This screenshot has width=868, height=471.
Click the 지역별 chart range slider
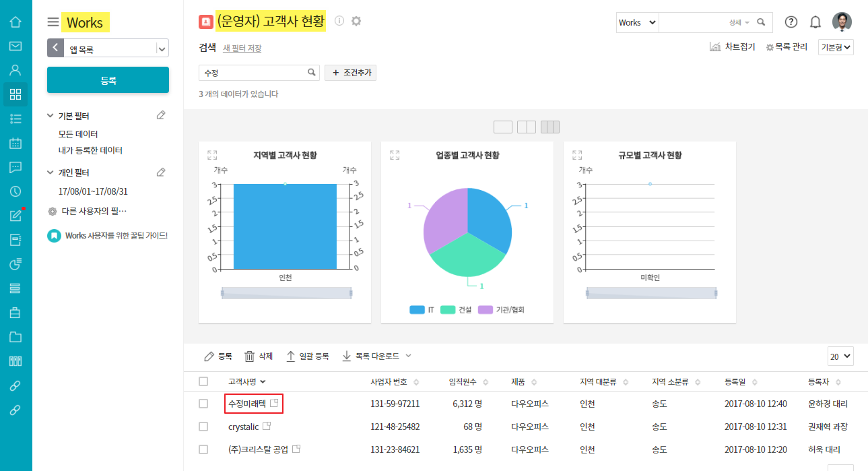(286, 293)
